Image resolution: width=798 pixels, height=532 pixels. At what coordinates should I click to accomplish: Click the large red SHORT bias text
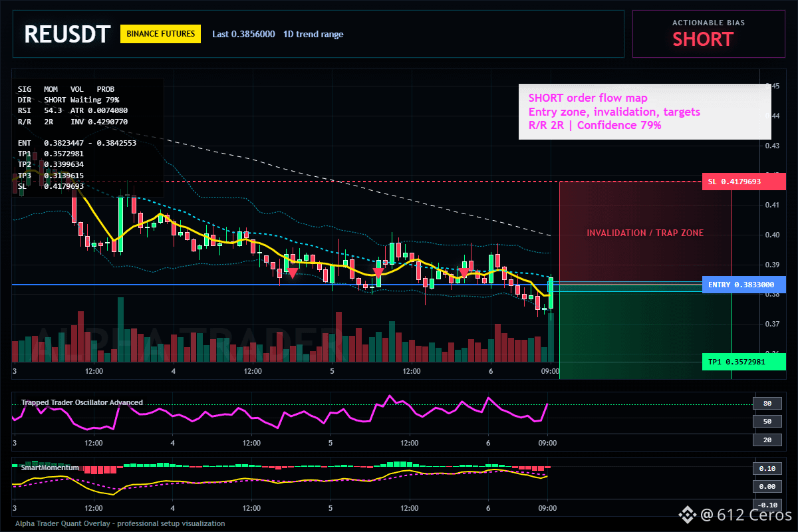tap(702, 39)
